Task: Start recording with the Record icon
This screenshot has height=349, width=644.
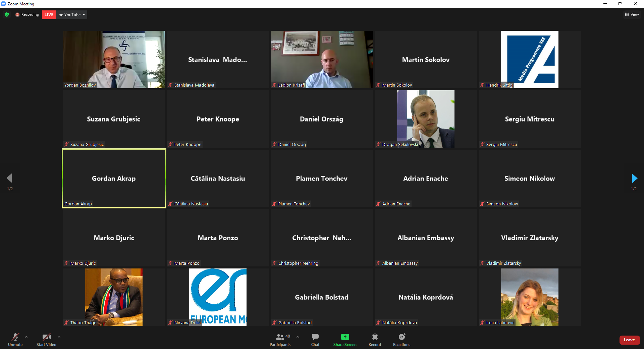Action: [375, 337]
